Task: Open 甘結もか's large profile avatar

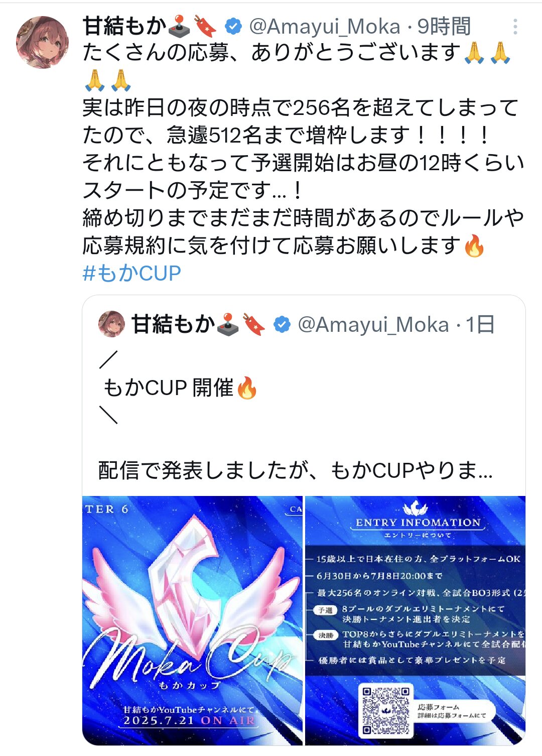Action: [x=42, y=42]
